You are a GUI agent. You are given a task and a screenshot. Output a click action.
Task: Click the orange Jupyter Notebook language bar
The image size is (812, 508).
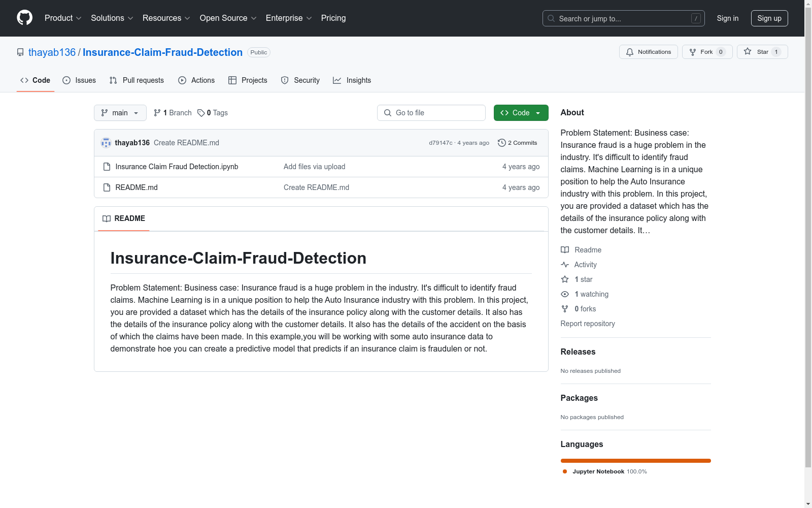tap(635, 461)
